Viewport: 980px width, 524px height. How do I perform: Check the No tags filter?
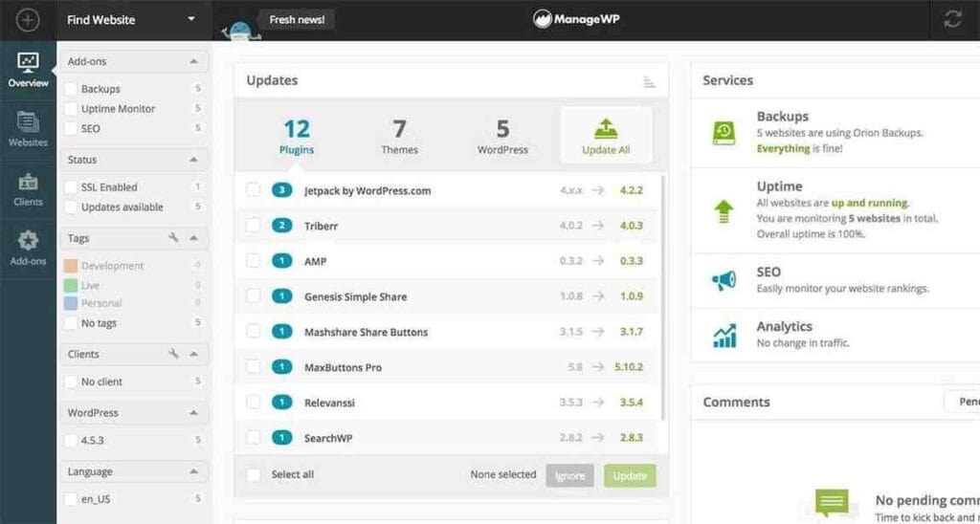(71, 323)
